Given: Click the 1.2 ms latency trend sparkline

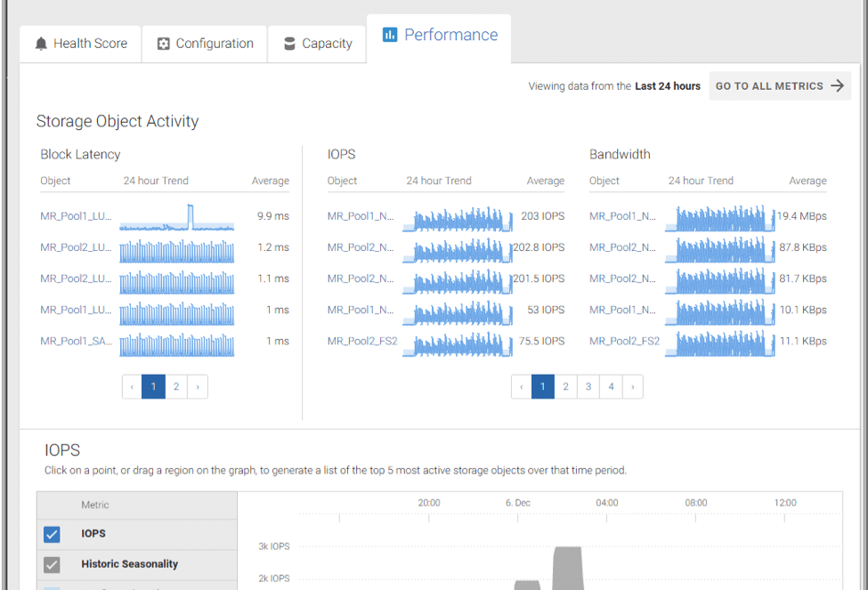Looking at the screenshot, I should click(177, 251).
